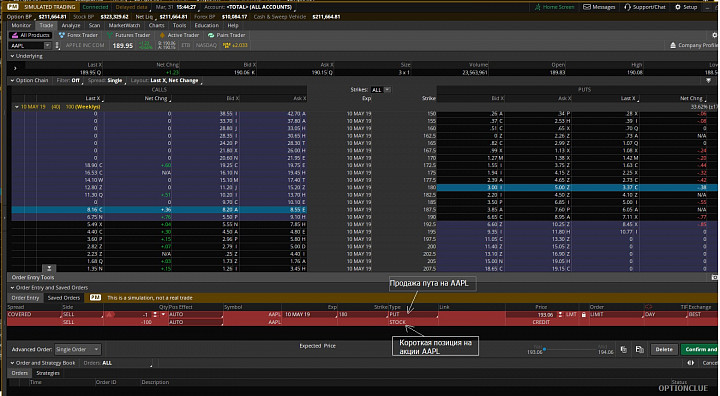Open the Active Trader diamond icon
Screen dimensions: 720x396
tap(162, 35)
